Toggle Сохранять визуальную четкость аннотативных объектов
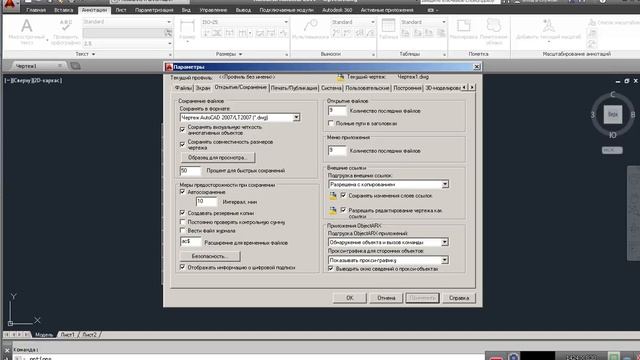Screen dimensions: 640x360 pyautogui.click(x=182, y=129)
